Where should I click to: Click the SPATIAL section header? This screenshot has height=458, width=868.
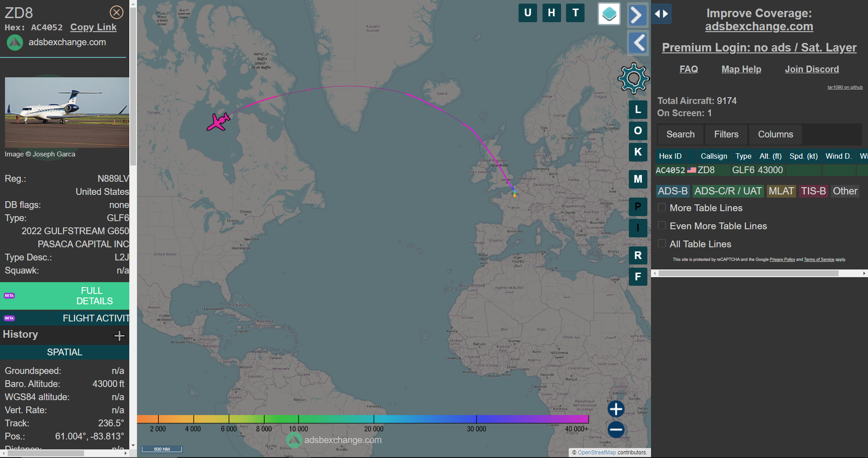tap(65, 352)
